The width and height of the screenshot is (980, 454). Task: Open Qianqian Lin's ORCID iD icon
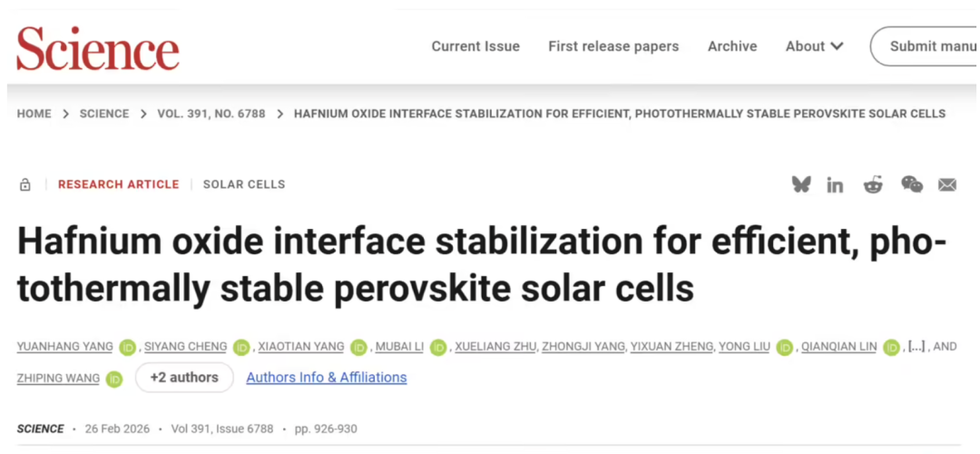[891, 347]
